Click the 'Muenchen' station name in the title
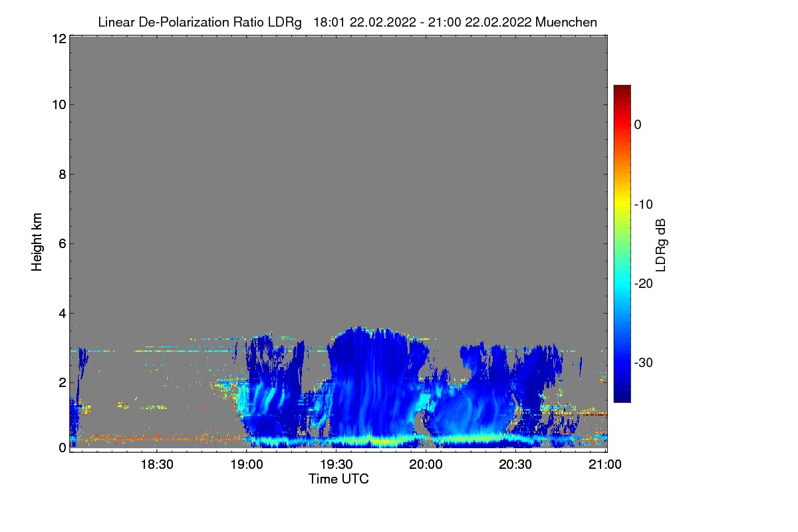The width and height of the screenshot is (798, 532). click(x=566, y=22)
